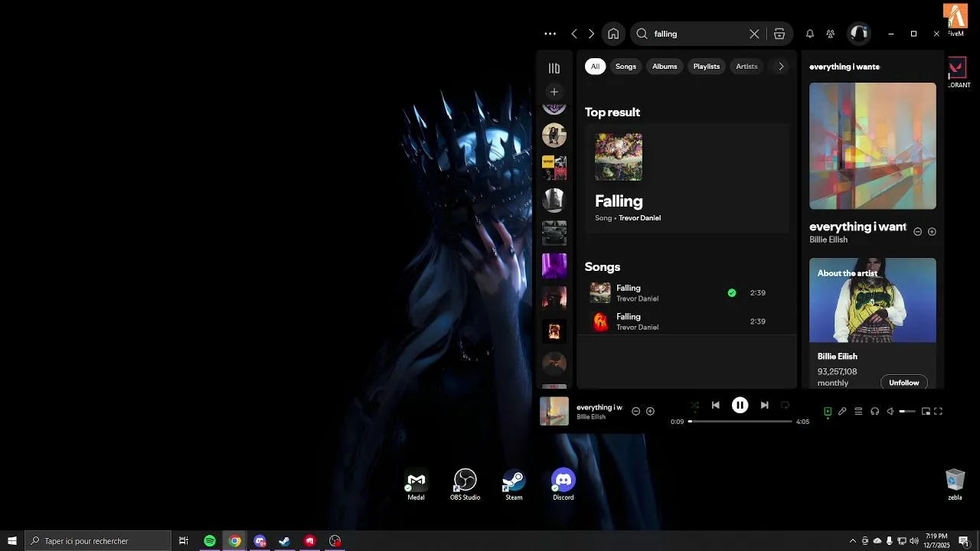The height and width of the screenshot is (551, 980).
Task: Click the magnifier icon in search bar
Action: (x=642, y=34)
